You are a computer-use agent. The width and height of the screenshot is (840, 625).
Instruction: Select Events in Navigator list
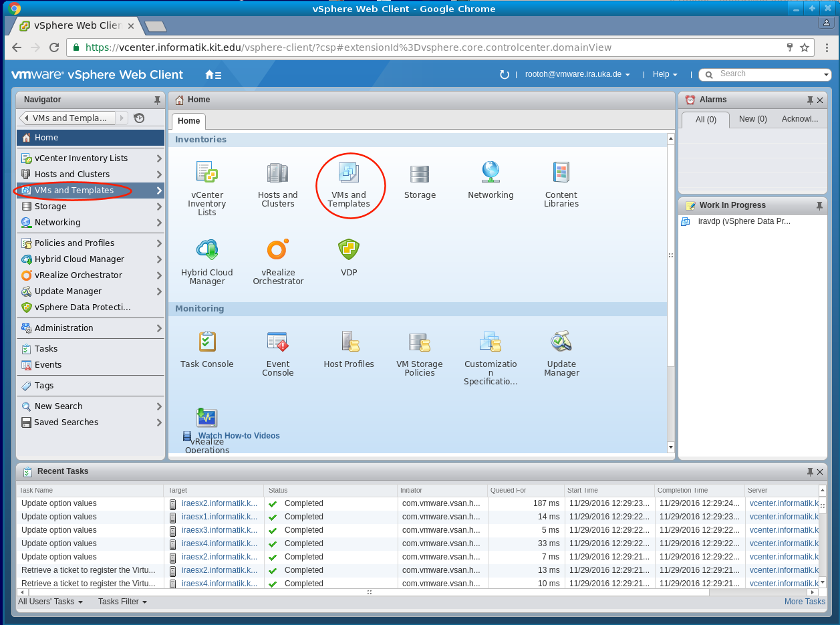pos(90,365)
